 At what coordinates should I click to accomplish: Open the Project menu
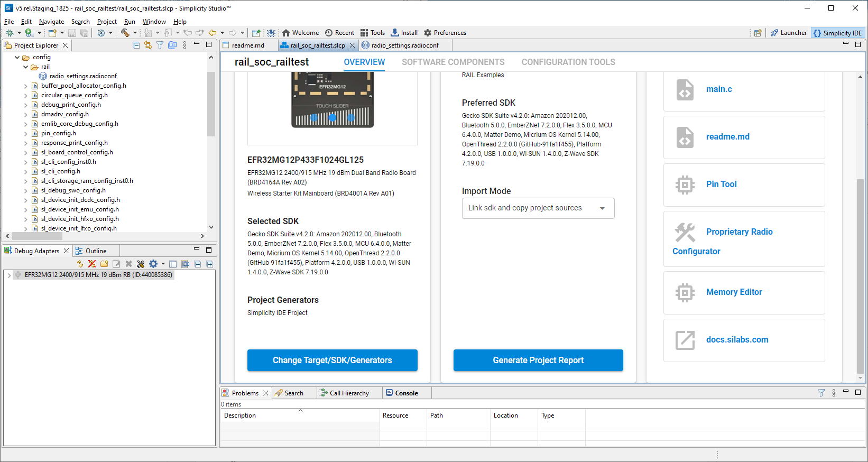click(107, 22)
